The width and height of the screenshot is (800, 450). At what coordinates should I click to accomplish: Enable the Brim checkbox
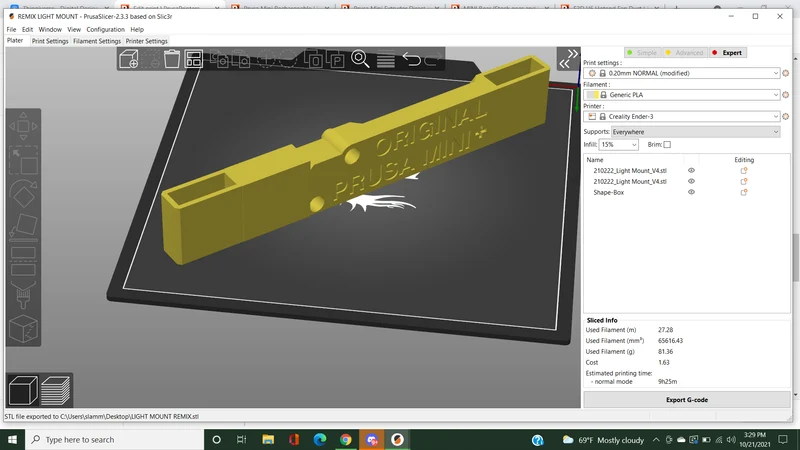click(x=667, y=145)
